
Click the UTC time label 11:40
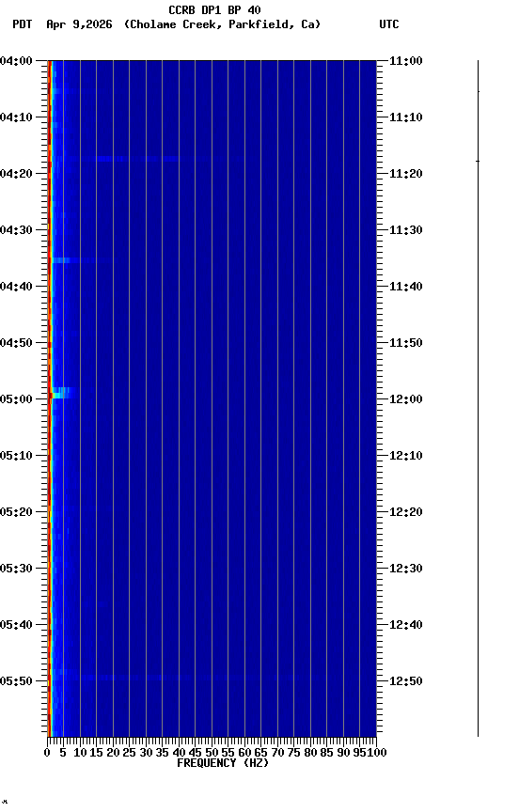coord(405,287)
